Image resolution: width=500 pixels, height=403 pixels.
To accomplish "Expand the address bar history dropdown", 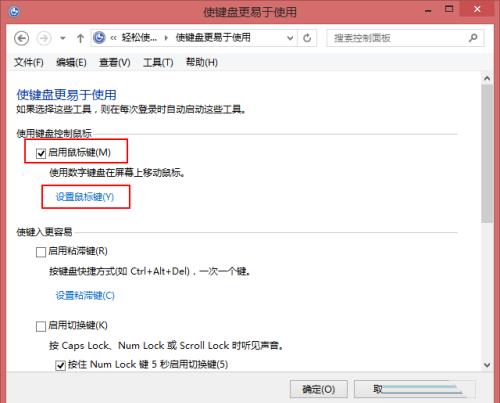I will point(290,38).
